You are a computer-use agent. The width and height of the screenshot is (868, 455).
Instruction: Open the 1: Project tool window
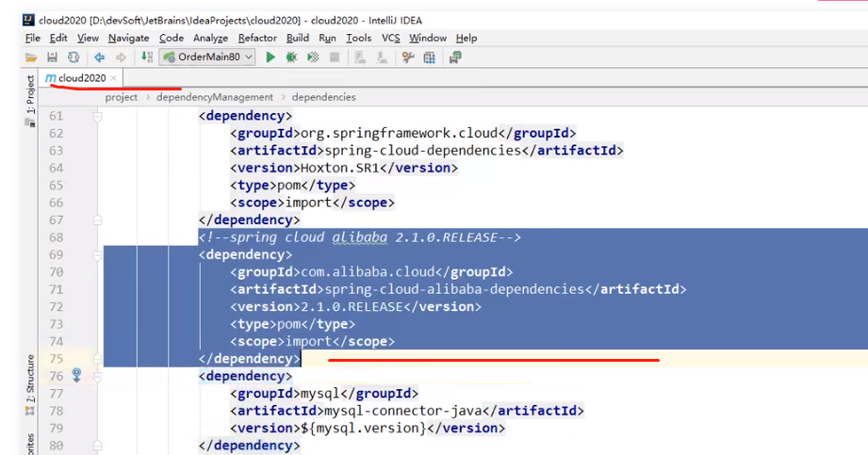click(x=30, y=100)
